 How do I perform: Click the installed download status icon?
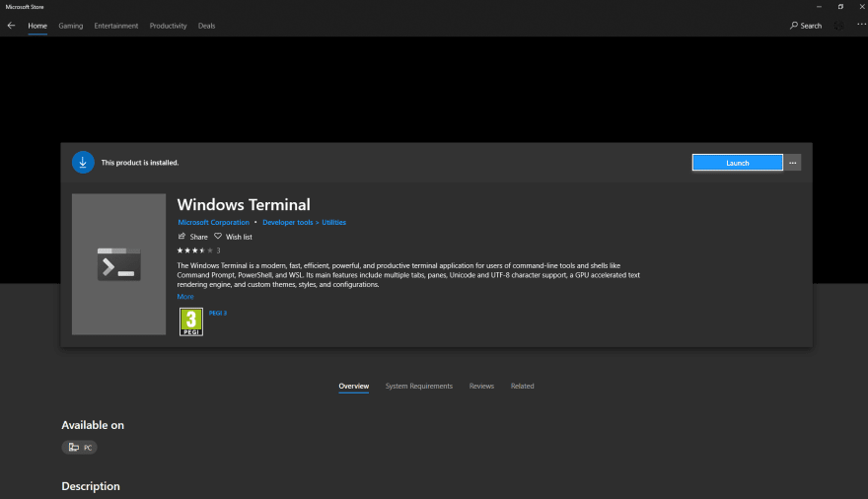coord(83,162)
